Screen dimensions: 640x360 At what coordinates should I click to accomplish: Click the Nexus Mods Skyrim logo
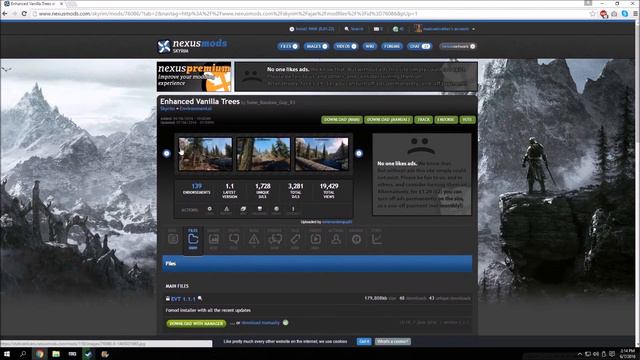pyautogui.click(x=192, y=46)
